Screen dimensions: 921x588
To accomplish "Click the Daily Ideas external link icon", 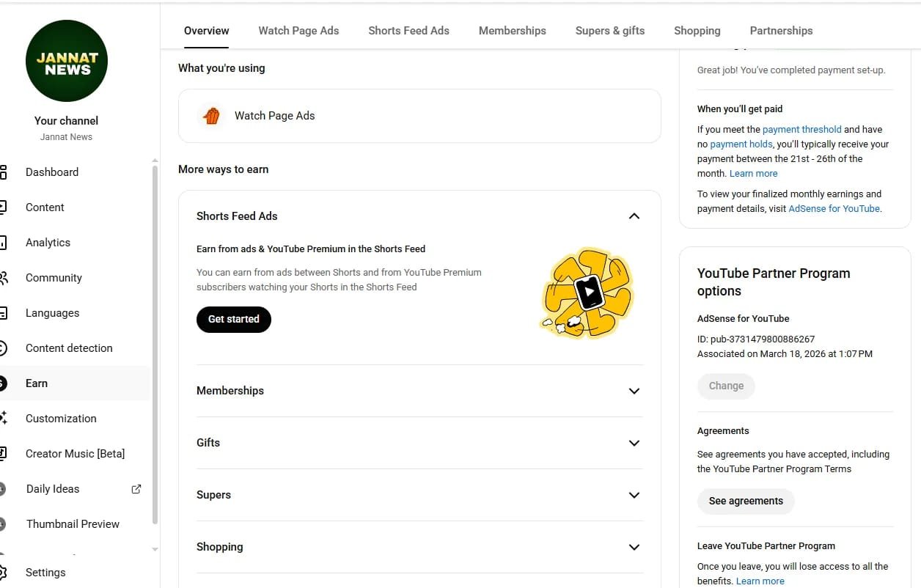I will tap(136, 489).
